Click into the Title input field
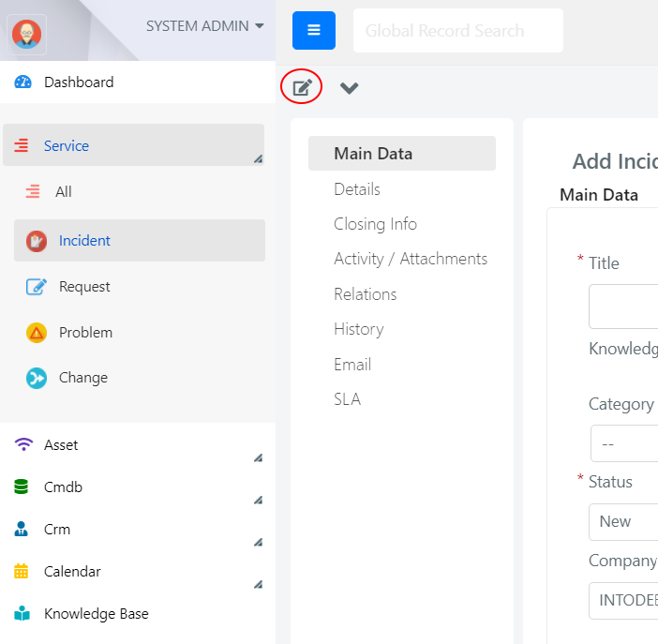Image resolution: width=658 pixels, height=644 pixels. click(623, 307)
